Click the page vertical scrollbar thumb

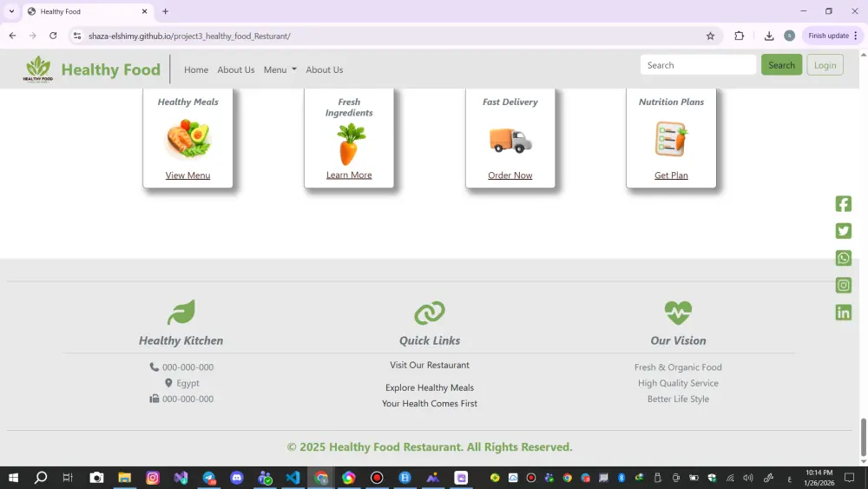coord(863,437)
